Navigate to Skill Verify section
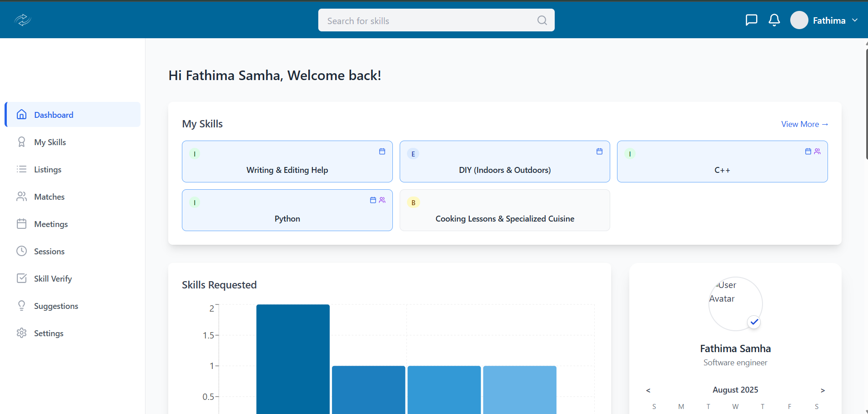 (x=53, y=279)
